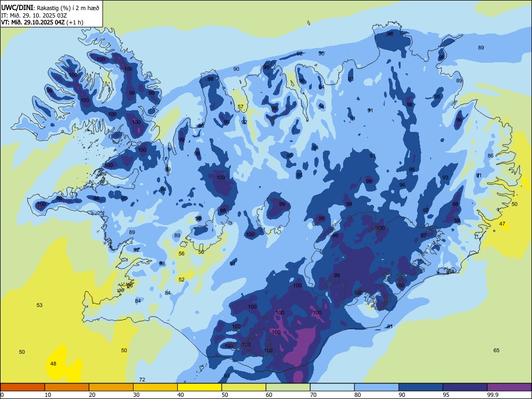Click the '20' legend scale label

92,395
